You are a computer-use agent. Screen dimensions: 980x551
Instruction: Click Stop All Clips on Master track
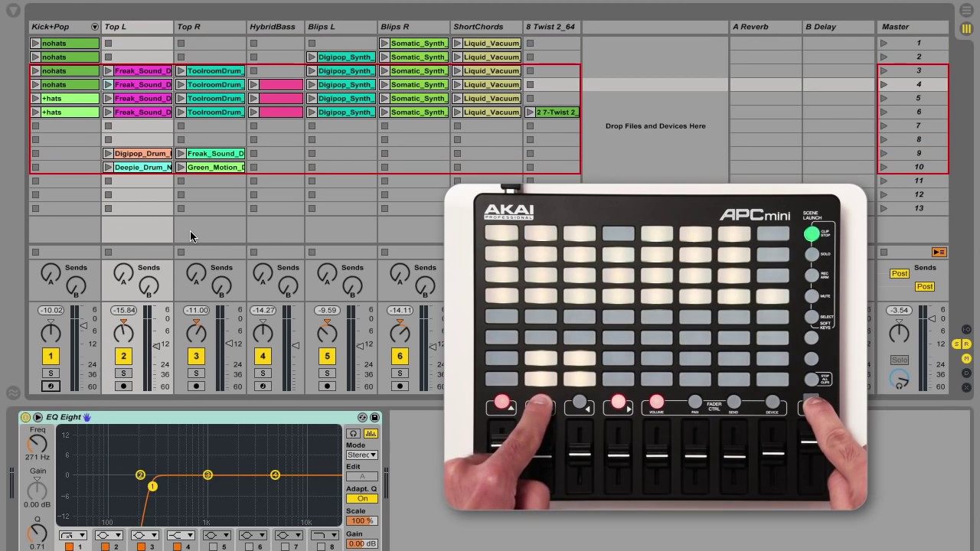[884, 252]
